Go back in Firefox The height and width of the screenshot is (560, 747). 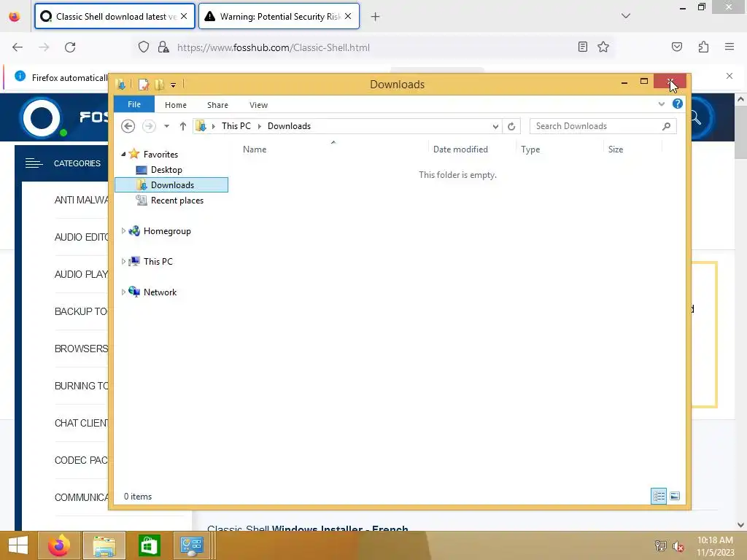18,47
